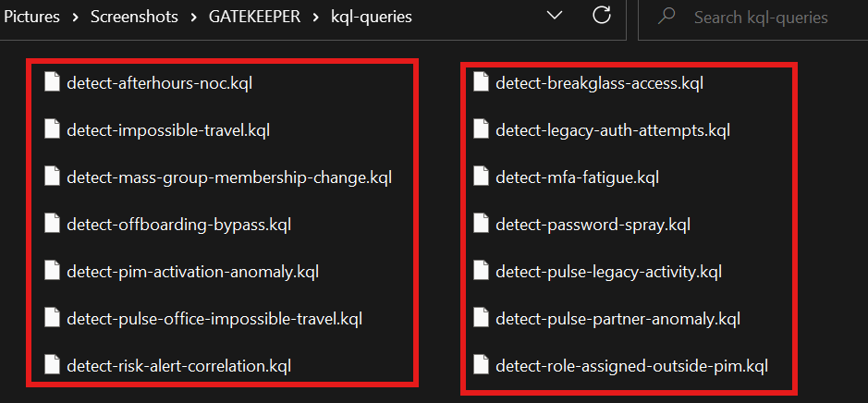Click the refresh icon in address bar
868x403 pixels.
(601, 15)
